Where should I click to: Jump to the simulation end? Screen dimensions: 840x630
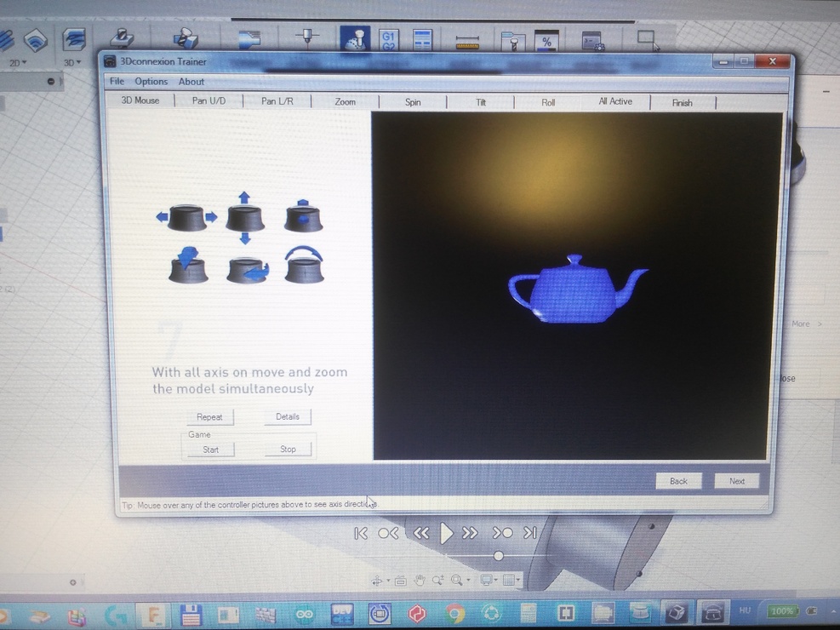pyautogui.click(x=530, y=532)
